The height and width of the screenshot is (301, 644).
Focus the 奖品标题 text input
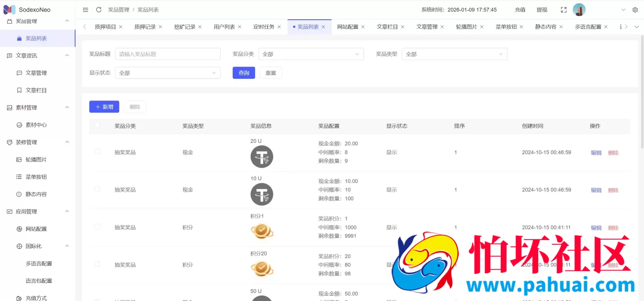point(167,54)
